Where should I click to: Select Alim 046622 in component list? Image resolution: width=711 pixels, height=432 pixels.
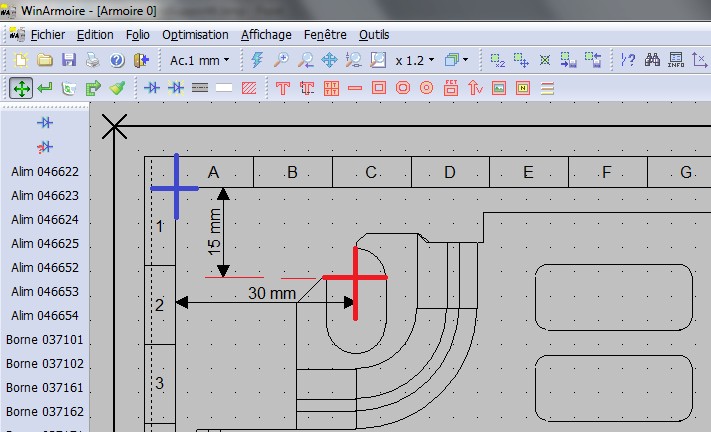pos(44,172)
